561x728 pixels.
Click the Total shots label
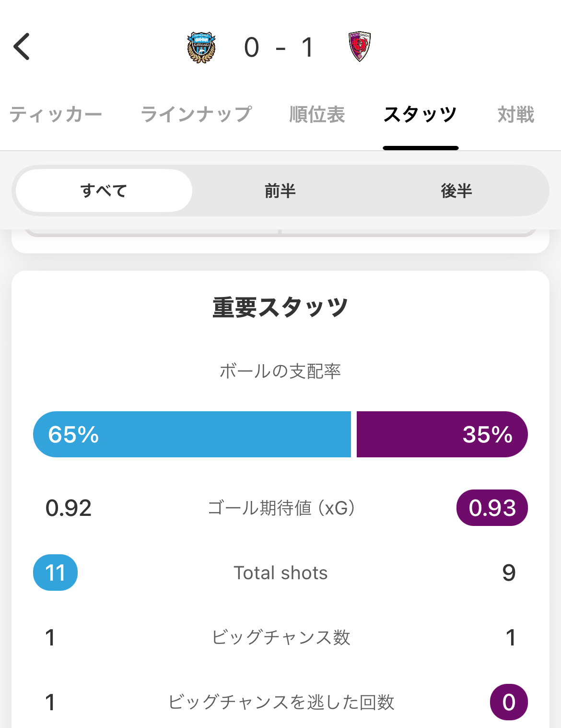280,573
